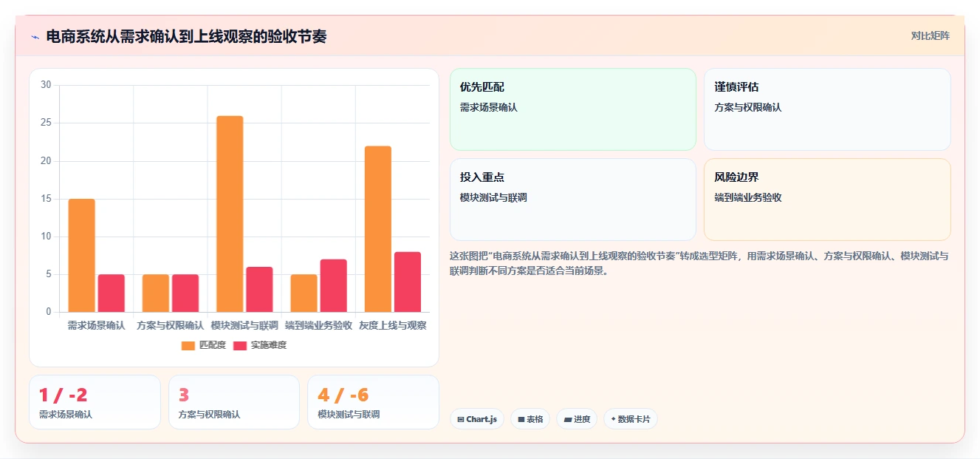Click the red 实施难度 bar for 方案与权限确认

pos(185,293)
